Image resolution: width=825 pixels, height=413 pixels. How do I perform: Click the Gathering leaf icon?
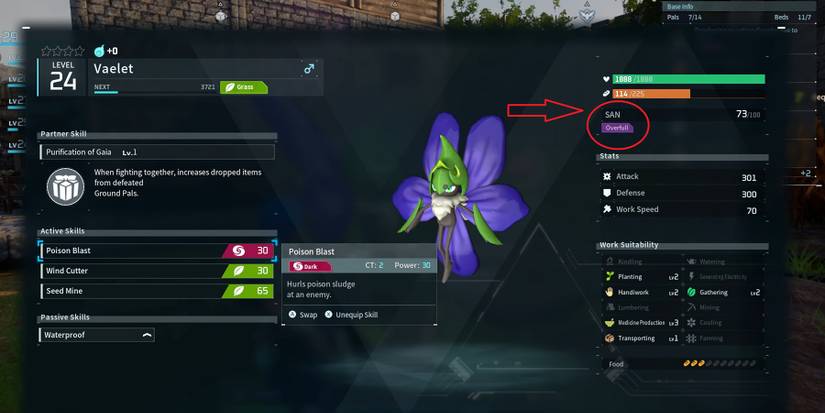point(691,292)
